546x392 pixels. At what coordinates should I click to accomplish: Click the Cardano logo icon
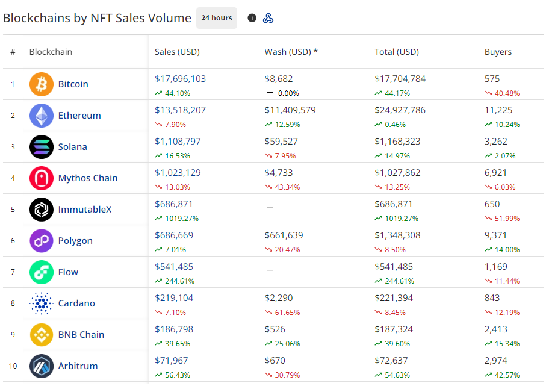tap(42, 303)
